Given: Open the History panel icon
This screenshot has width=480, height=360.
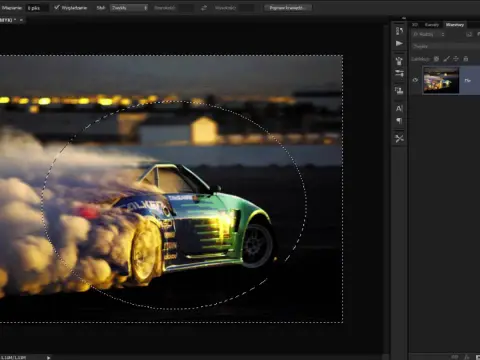Looking at the screenshot, I should (399, 31).
